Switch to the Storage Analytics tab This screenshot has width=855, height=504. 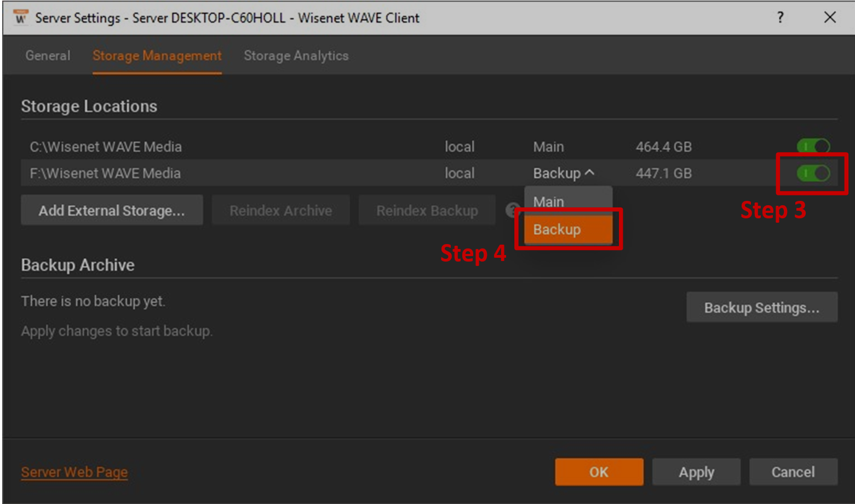296,56
